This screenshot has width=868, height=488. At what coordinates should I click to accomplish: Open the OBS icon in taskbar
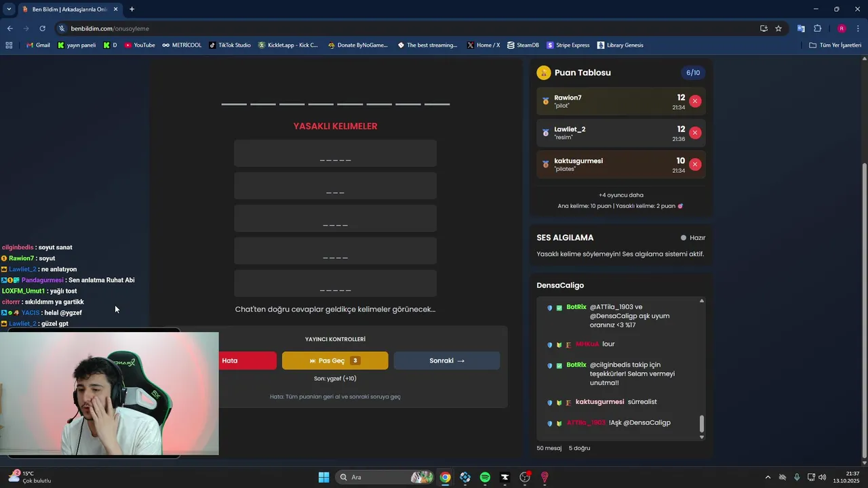[x=525, y=477]
